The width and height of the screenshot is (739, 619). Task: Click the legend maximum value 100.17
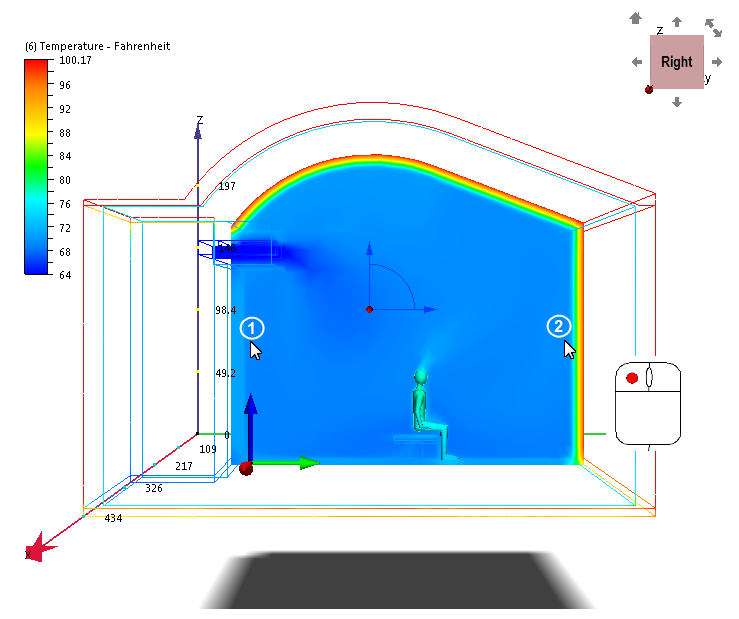[75, 60]
